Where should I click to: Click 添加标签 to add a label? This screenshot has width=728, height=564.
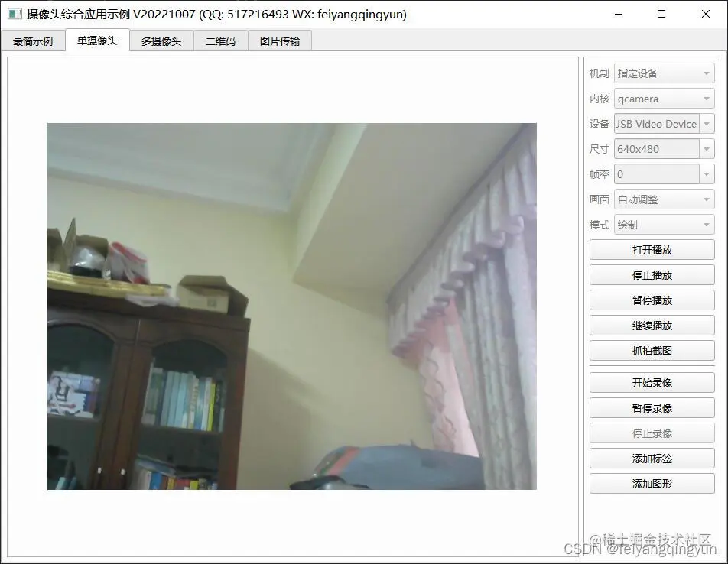pos(651,458)
